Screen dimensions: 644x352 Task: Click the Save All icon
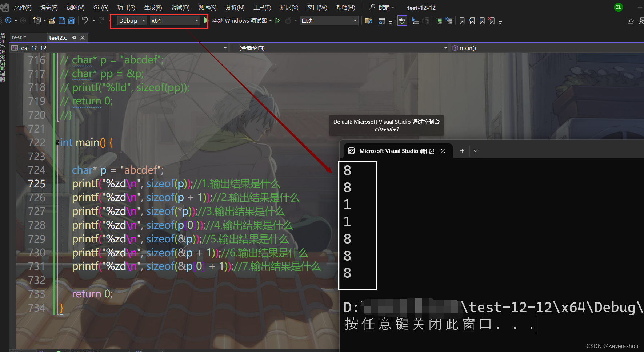(x=72, y=21)
